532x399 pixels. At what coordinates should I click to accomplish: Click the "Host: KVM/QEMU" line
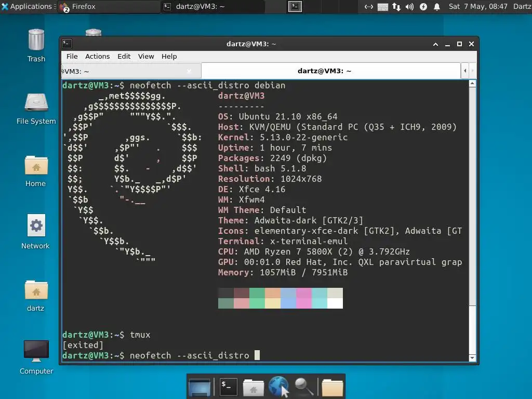337,127
